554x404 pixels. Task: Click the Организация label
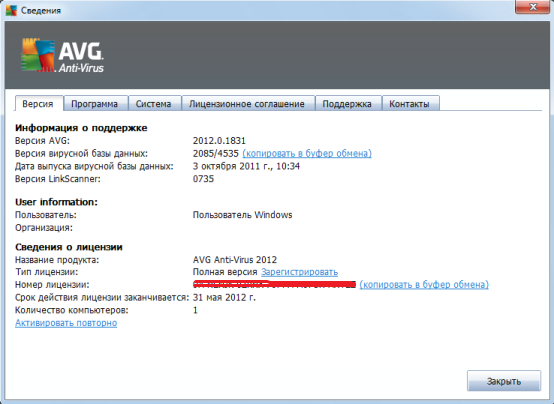pos(44,228)
